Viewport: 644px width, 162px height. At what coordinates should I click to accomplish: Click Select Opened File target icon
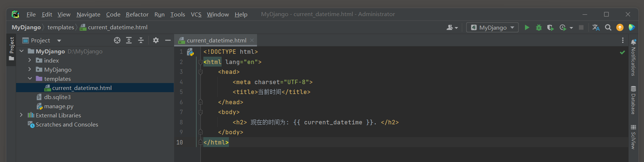tap(117, 40)
